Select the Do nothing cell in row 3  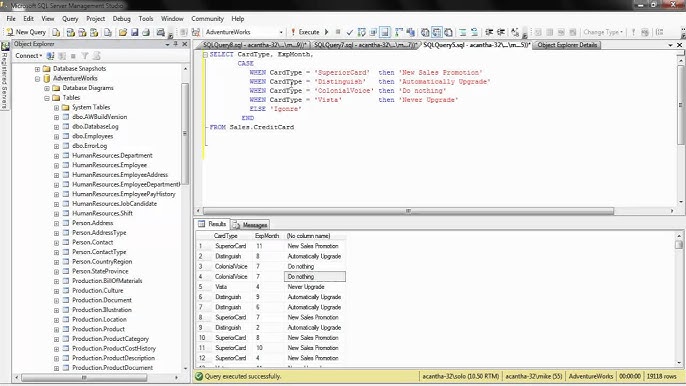click(x=315, y=266)
